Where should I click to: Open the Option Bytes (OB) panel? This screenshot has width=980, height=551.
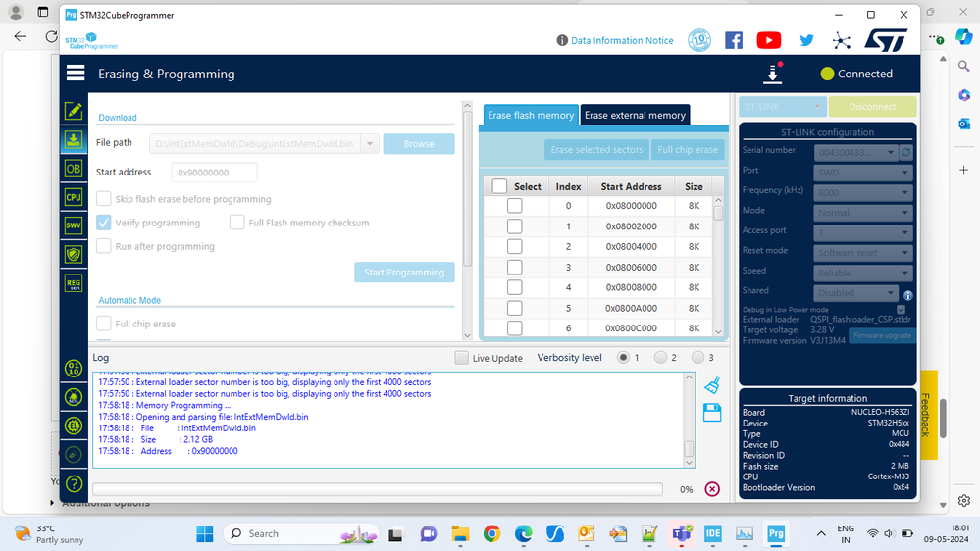74,169
